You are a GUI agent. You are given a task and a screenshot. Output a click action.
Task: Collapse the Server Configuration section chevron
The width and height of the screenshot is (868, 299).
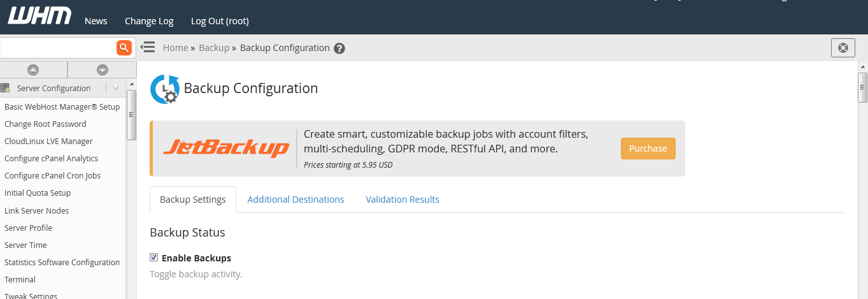pos(115,88)
